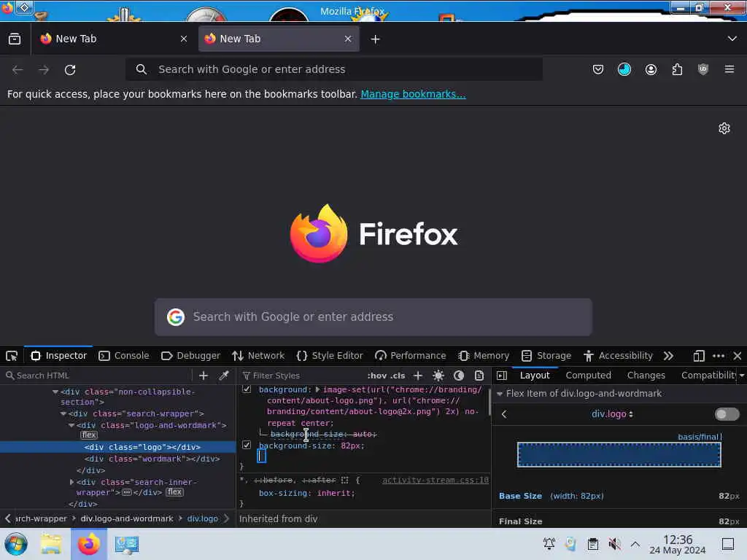Viewport: 747px width, 560px height.
Task: Click the create new node plus icon
Action: point(204,376)
